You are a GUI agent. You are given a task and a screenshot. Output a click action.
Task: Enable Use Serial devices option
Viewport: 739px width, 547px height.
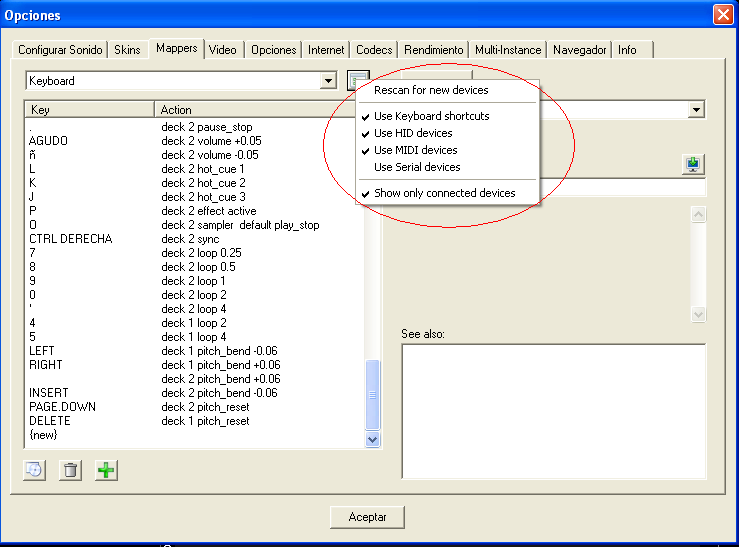417,167
